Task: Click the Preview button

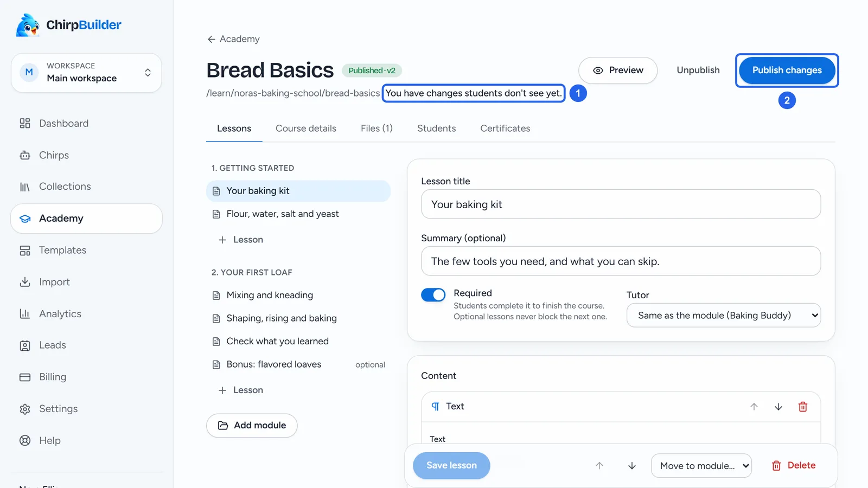Action: 618,70
